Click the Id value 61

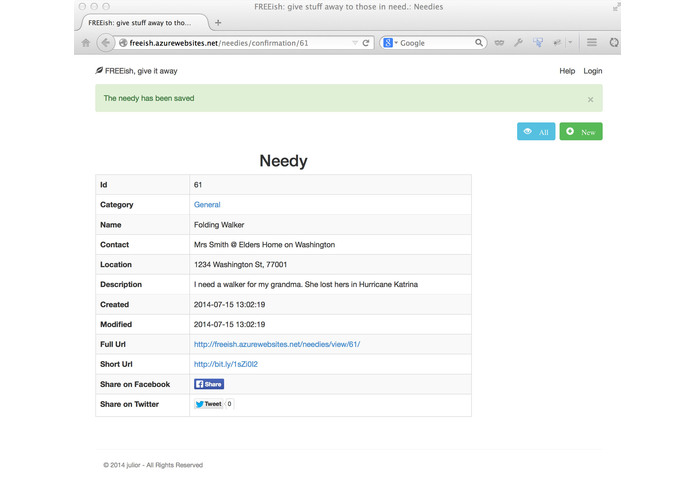tap(198, 185)
